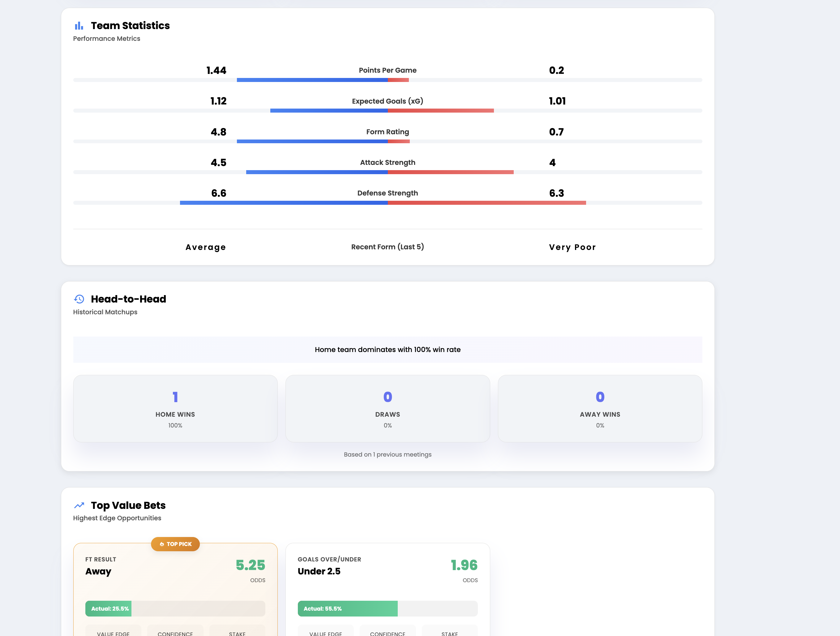
Task: Click the home team dominates banner
Action: tap(387, 350)
